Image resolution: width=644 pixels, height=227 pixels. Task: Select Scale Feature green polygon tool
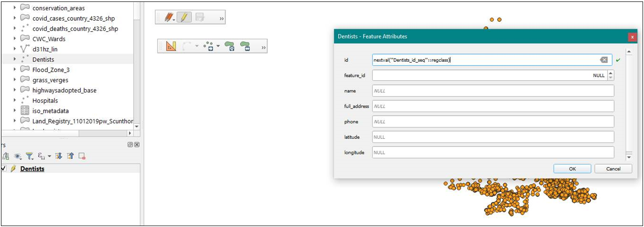pyautogui.click(x=245, y=46)
